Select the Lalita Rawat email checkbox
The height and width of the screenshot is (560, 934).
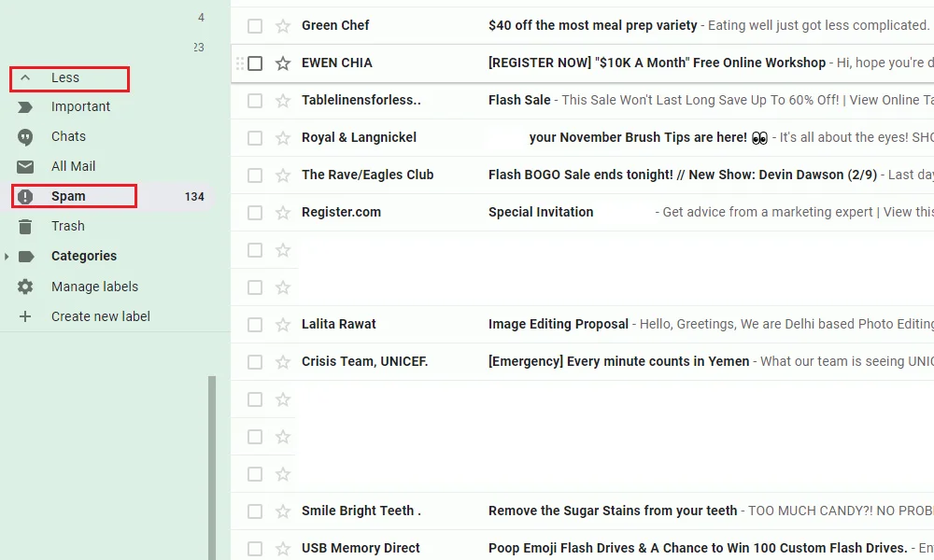[255, 325]
